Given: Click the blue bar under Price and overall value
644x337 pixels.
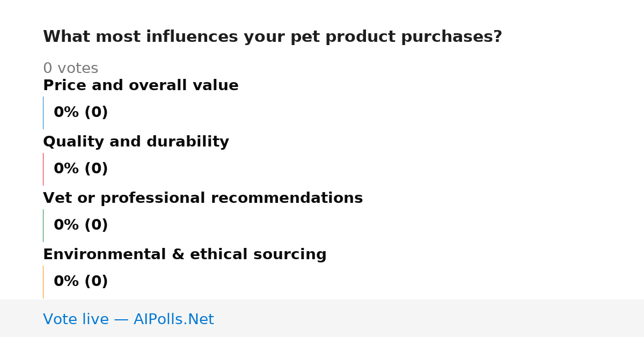Looking at the screenshot, I should click(43, 113).
